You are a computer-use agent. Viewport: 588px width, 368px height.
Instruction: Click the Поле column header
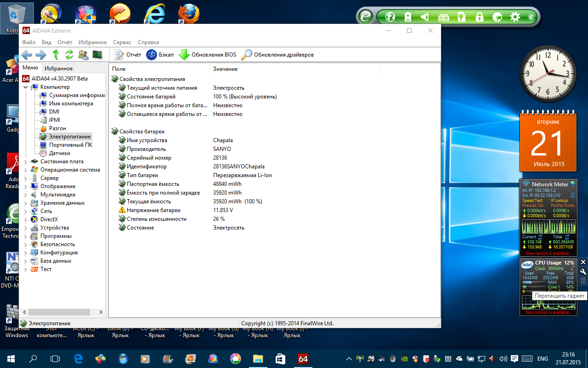(x=159, y=69)
